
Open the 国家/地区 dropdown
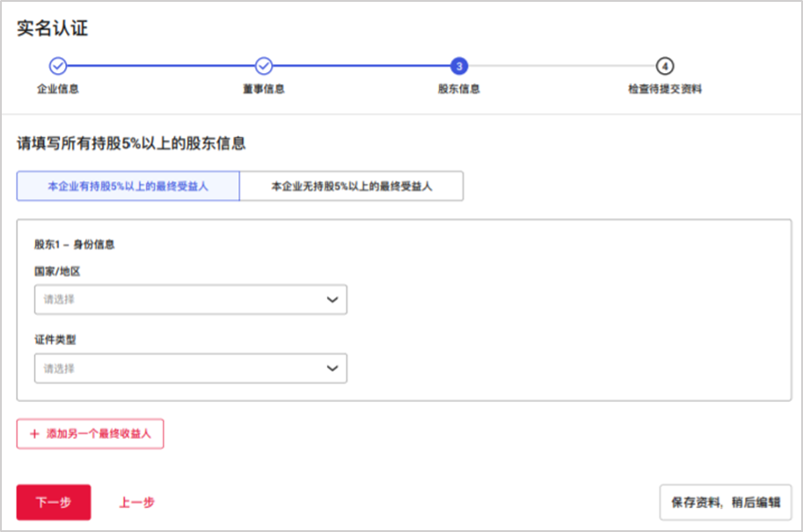point(191,300)
